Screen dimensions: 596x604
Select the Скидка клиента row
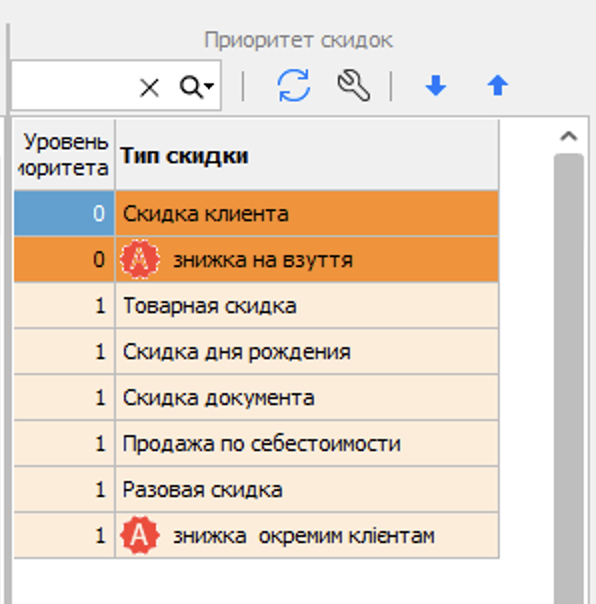click(256, 213)
